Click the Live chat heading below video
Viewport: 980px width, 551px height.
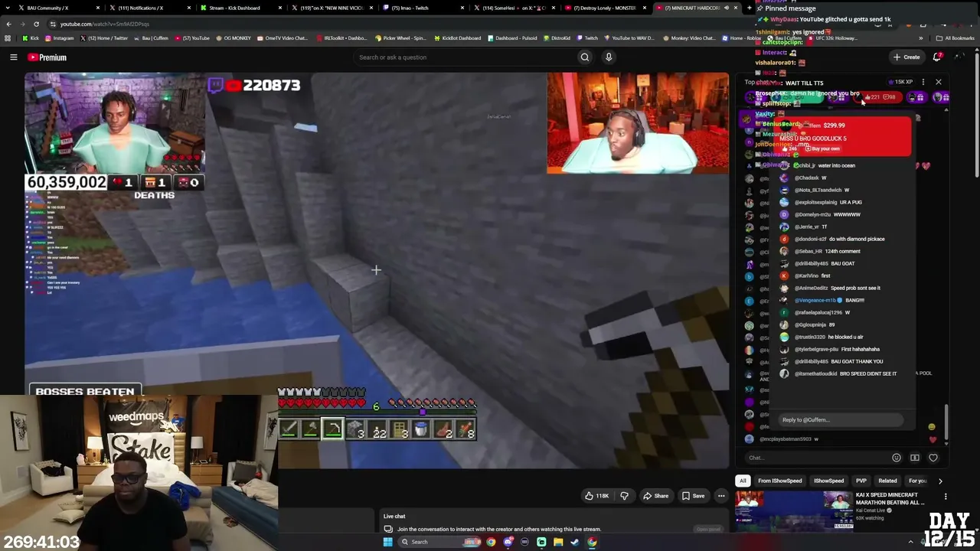(394, 517)
